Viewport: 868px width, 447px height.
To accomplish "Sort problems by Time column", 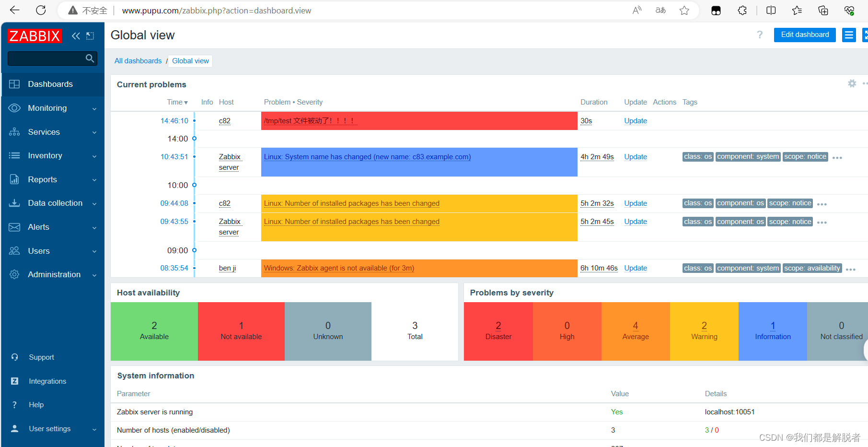I will coord(177,102).
